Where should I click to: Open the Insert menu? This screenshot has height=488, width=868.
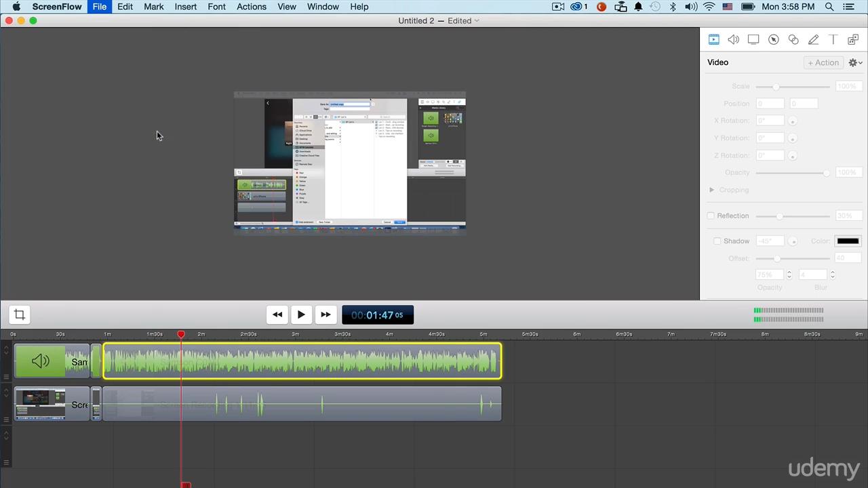[186, 7]
